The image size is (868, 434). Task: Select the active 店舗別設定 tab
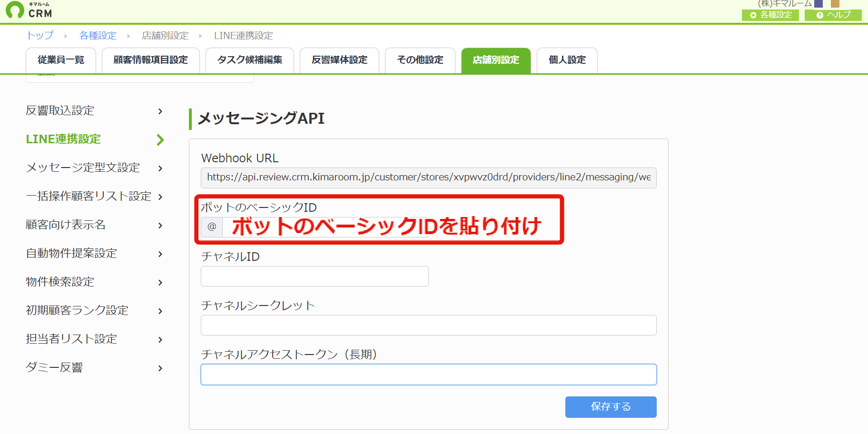pos(496,60)
